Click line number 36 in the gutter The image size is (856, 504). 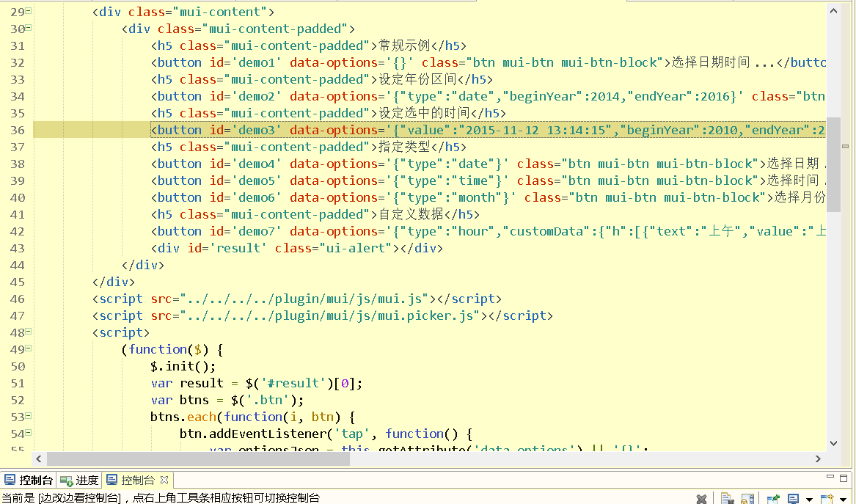click(18, 130)
